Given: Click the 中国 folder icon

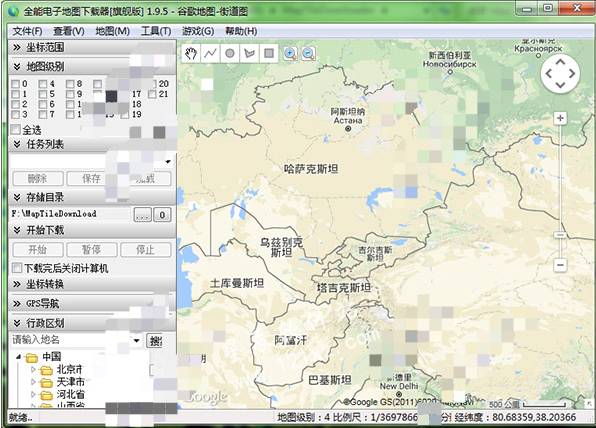Looking at the screenshot, I should 32,357.
